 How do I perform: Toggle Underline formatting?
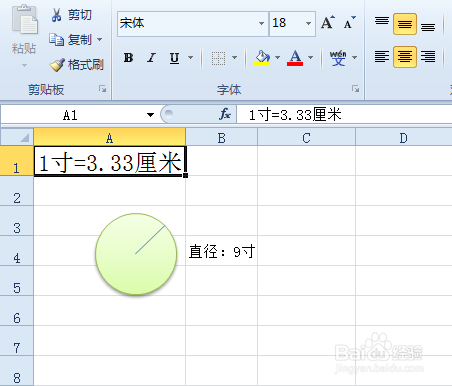[174, 58]
